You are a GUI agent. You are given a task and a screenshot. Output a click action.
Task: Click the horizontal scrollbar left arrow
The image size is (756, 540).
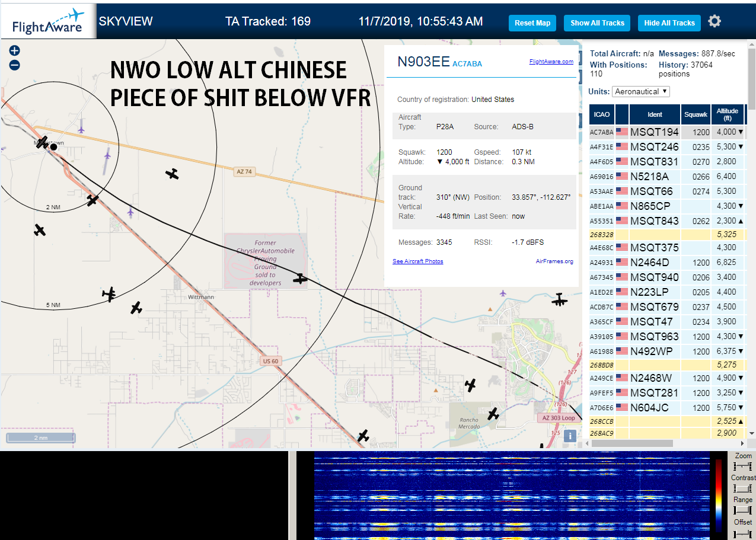coord(588,443)
